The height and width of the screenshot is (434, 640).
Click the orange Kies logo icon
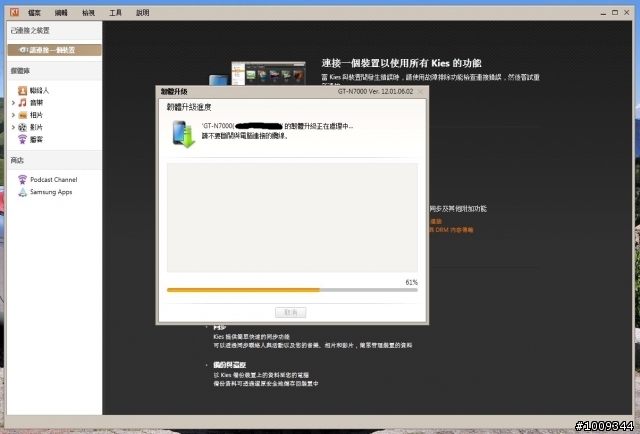(14, 12)
